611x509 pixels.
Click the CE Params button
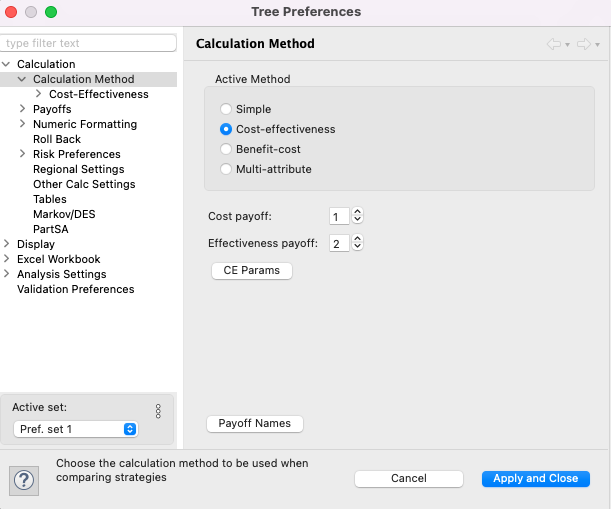pyautogui.click(x=252, y=270)
